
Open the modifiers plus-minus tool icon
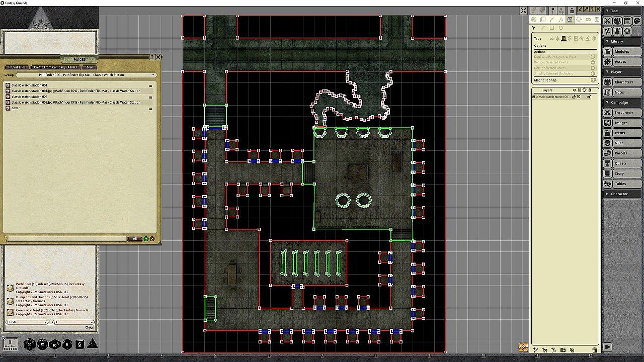[x=608, y=31]
